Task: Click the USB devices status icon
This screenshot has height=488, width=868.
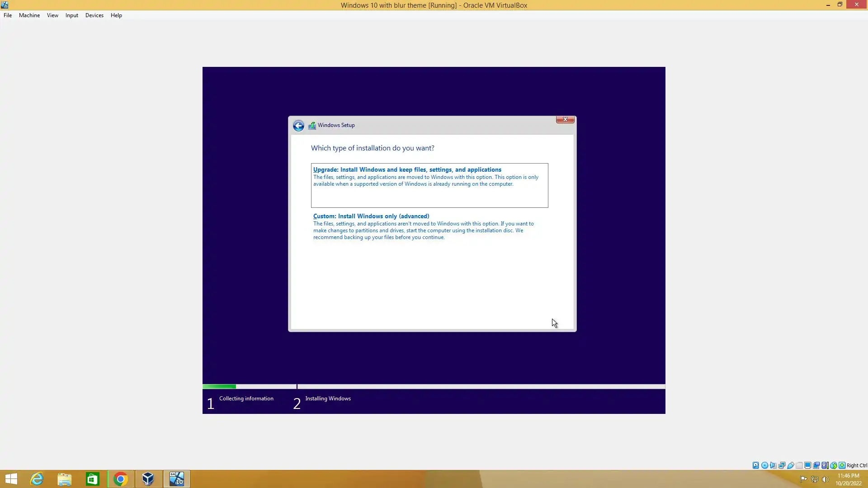Action: click(x=791, y=465)
